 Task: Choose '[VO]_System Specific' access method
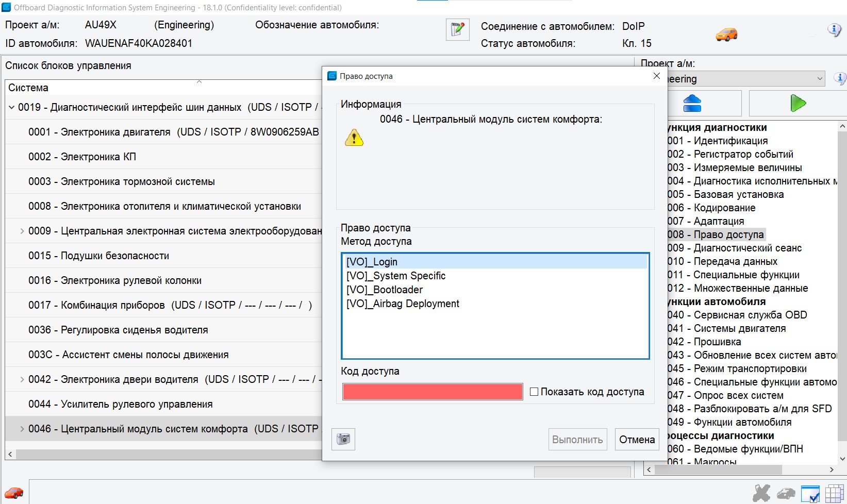click(396, 276)
